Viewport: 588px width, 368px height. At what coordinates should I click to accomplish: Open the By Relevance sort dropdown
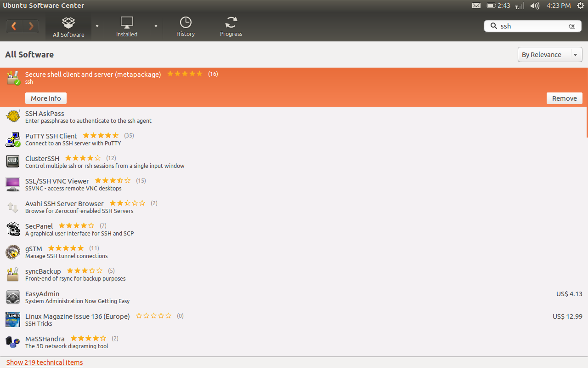550,55
